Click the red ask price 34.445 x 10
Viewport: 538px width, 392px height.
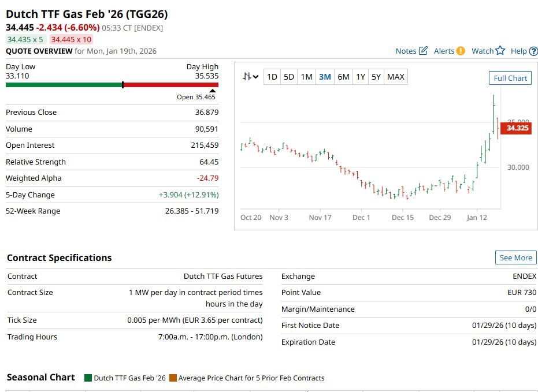tap(71, 39)
